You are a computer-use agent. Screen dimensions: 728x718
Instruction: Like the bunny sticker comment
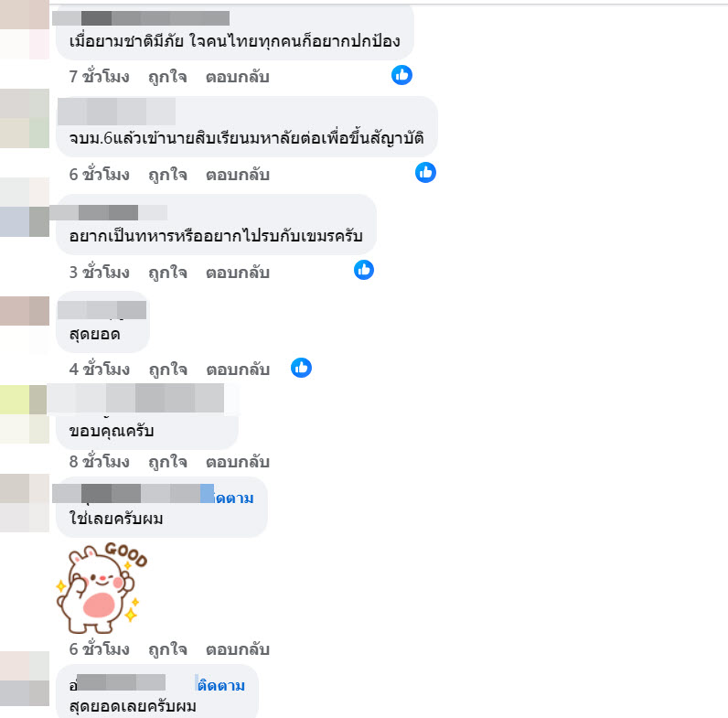coord(167,649)
